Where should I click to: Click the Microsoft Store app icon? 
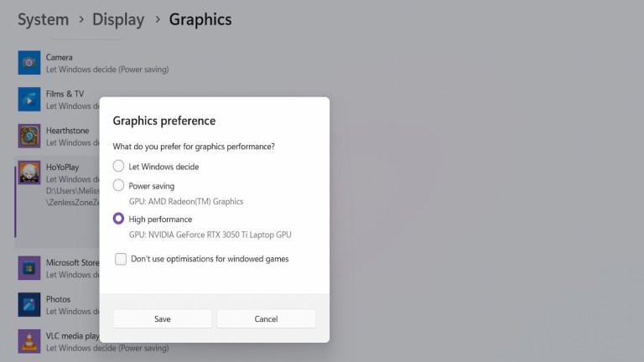pyautogui.click(x=29, y=268)
